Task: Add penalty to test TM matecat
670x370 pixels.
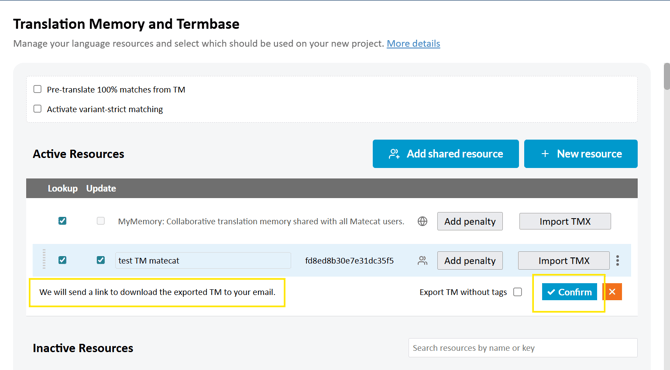Action: pyautogui.click(x=470, y=261)
